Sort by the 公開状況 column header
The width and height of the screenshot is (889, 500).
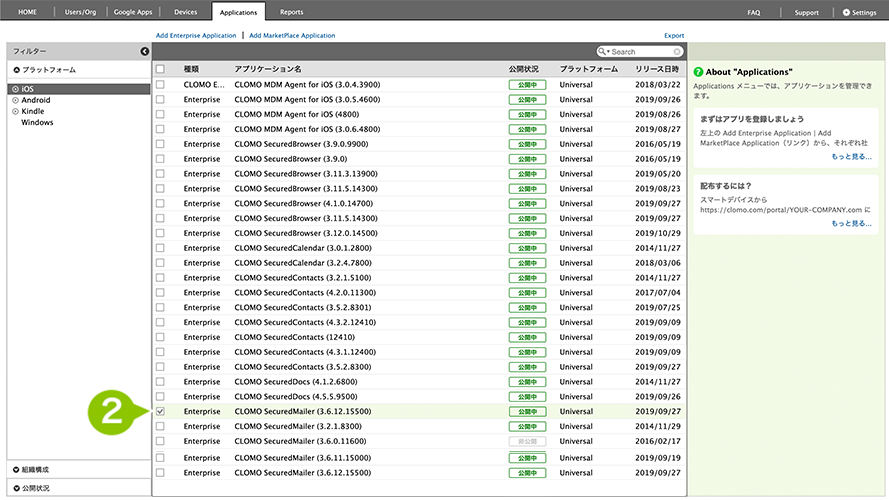pos(523,69)
